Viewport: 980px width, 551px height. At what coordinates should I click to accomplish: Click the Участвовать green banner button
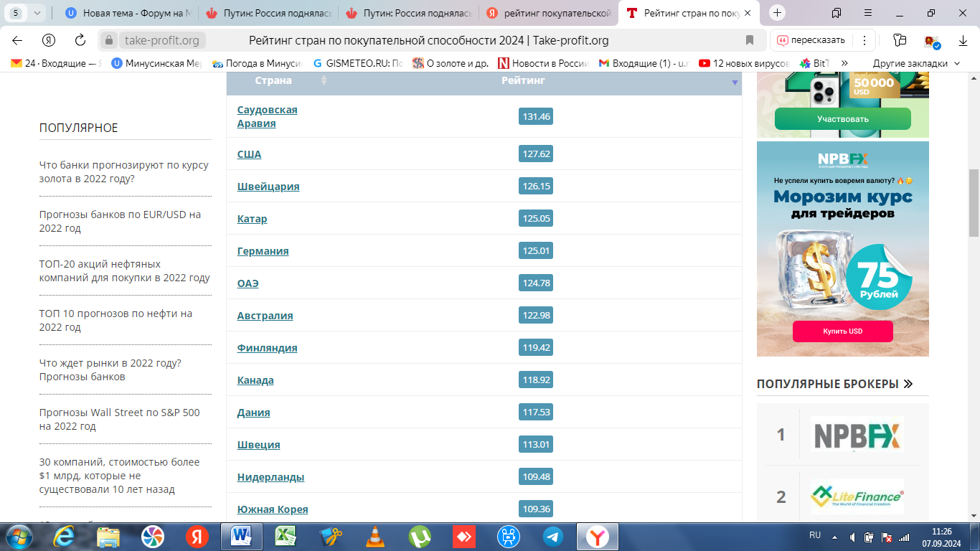click(x=842, y=119)
